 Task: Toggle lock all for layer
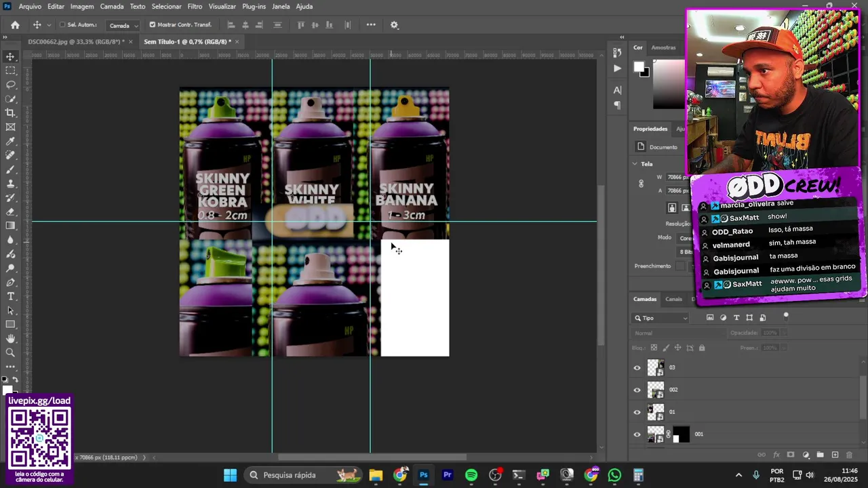[702, 348]
